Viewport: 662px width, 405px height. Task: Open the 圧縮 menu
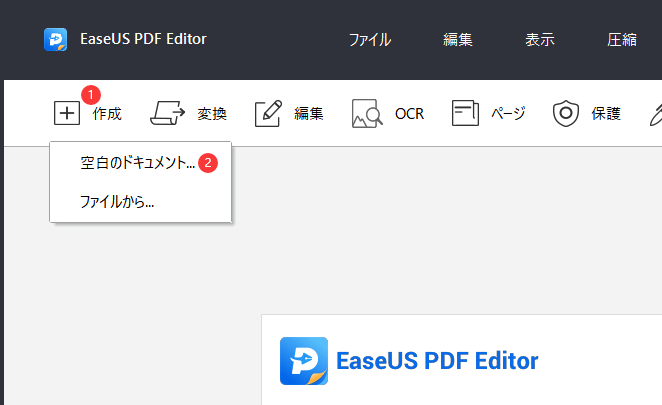click(622, 40)
